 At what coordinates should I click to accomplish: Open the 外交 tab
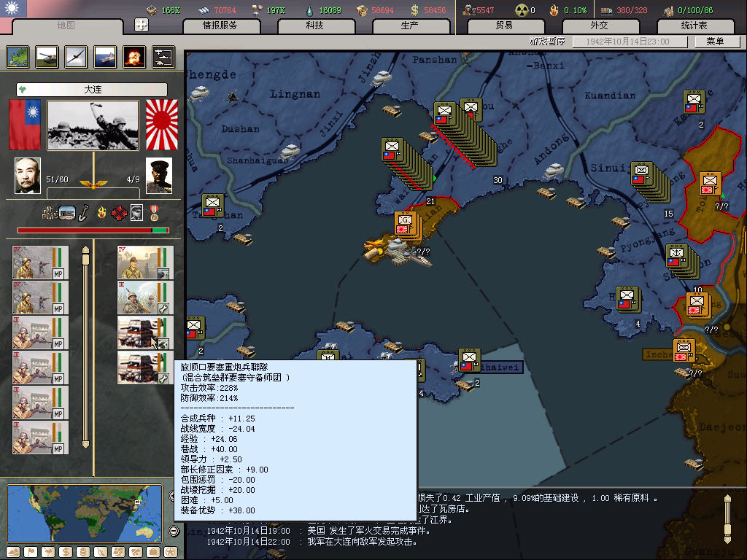600,26
